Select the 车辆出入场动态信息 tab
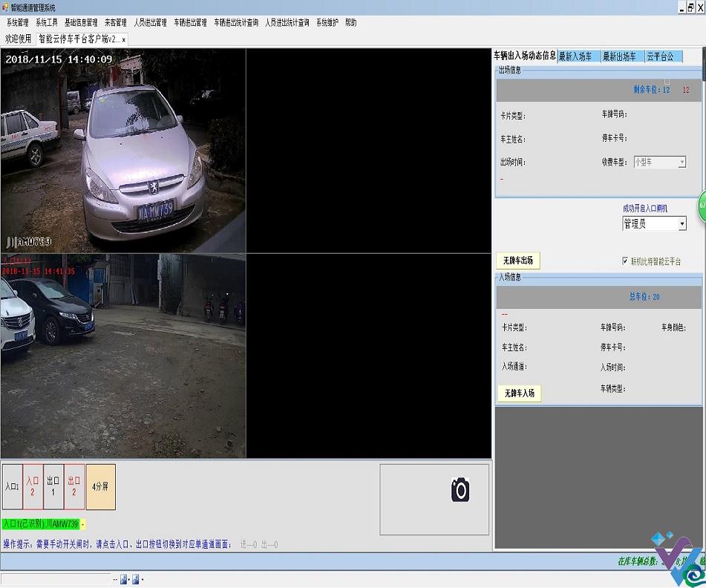706x588 pixels. tap(525, 56)
